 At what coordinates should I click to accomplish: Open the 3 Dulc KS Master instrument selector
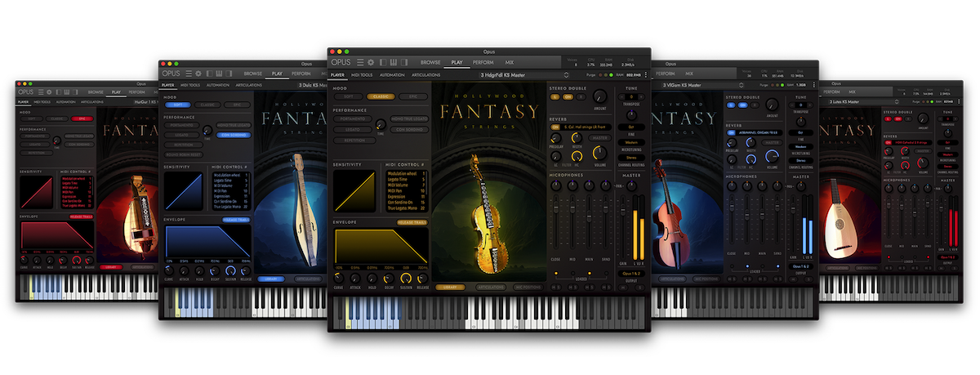(314, 85)
